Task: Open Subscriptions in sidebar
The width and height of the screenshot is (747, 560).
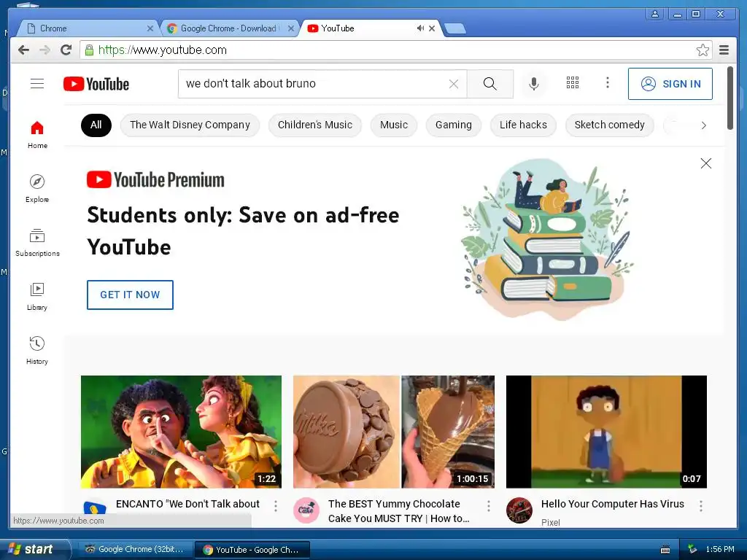Action: click(x=37, y=243)
